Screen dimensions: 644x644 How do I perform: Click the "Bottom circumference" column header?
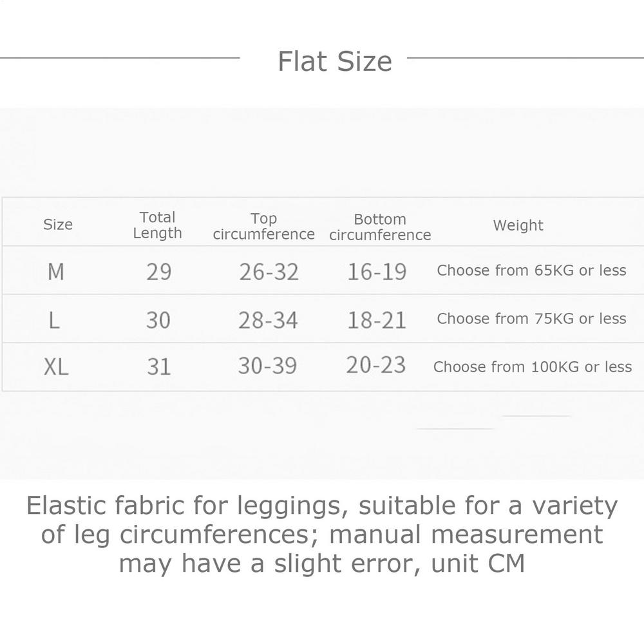380,227
